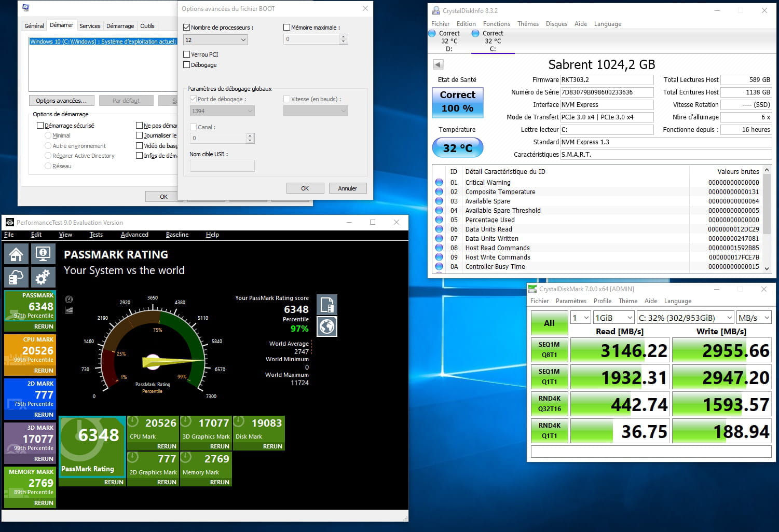Open PerformanceTest settings gears icon
This screenshot has width=779, height=532.
[43, 277]
